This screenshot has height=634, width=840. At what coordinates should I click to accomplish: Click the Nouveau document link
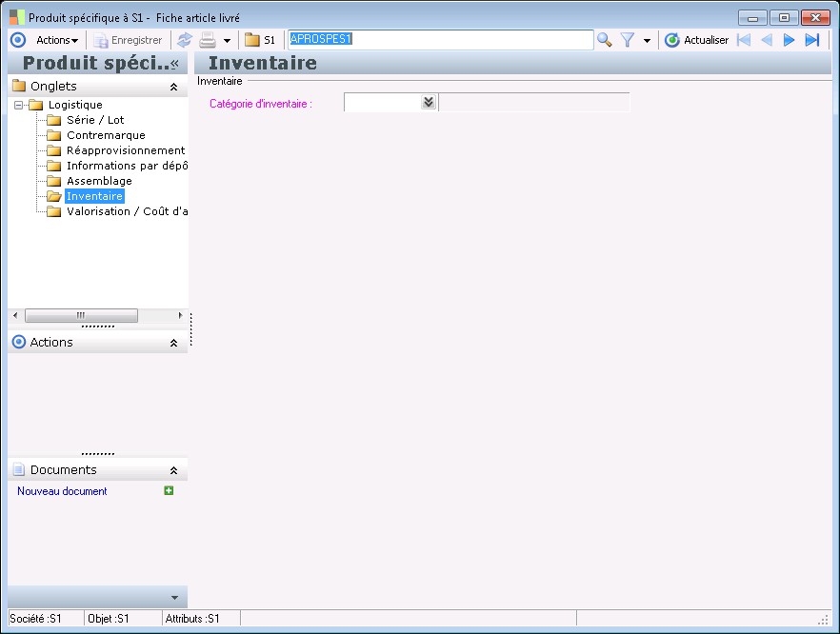tap(62, 491)
